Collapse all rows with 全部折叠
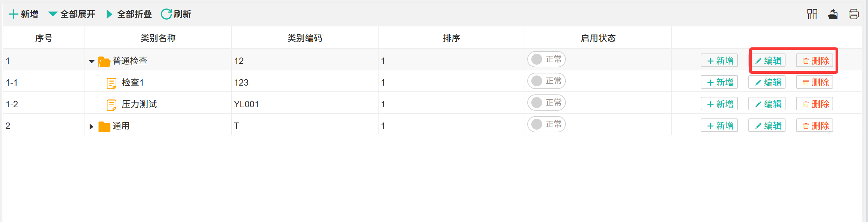The image size is (868, 222). (129, 14)
